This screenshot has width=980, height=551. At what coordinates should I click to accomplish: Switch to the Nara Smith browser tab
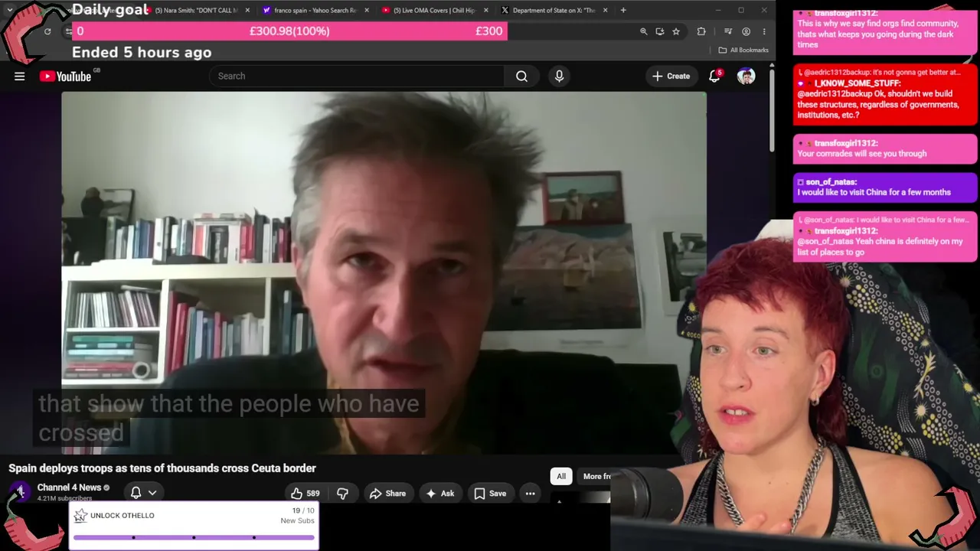[197, 10]
